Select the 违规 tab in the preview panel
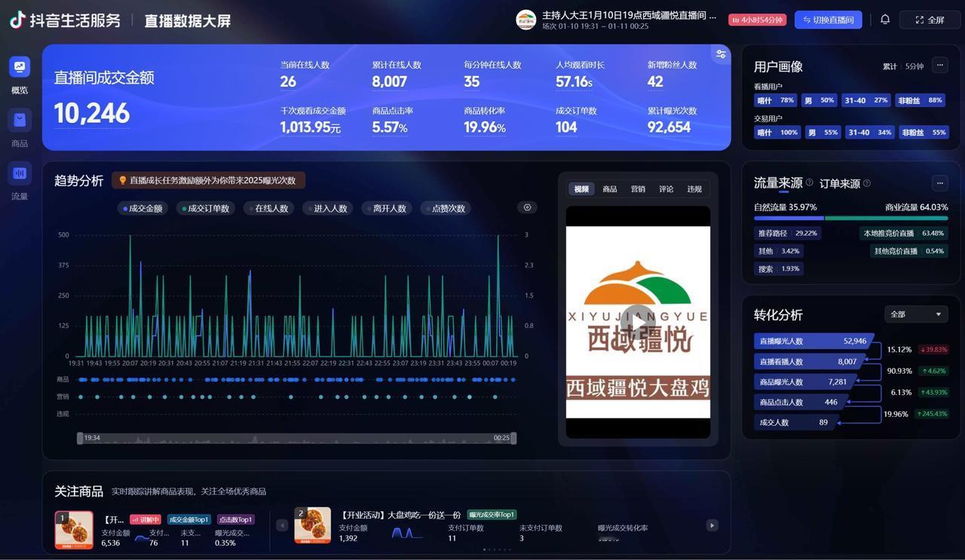 [694, 189]
